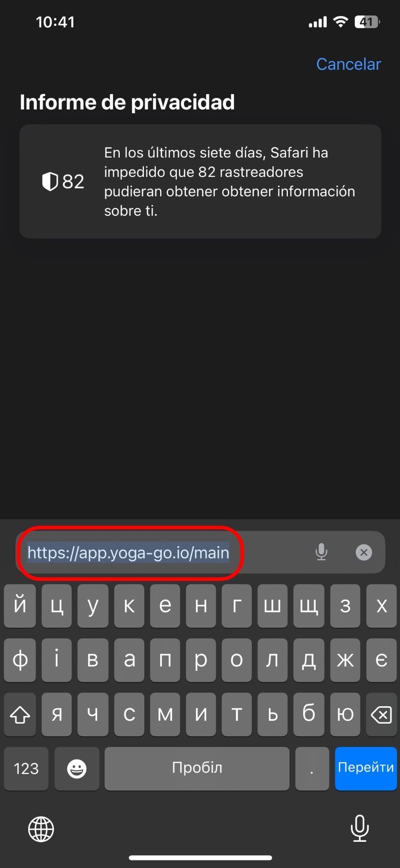Tap the globe keyboard language icon
Image resolution: width=400 pixels, height=868 pixels.
41,829
